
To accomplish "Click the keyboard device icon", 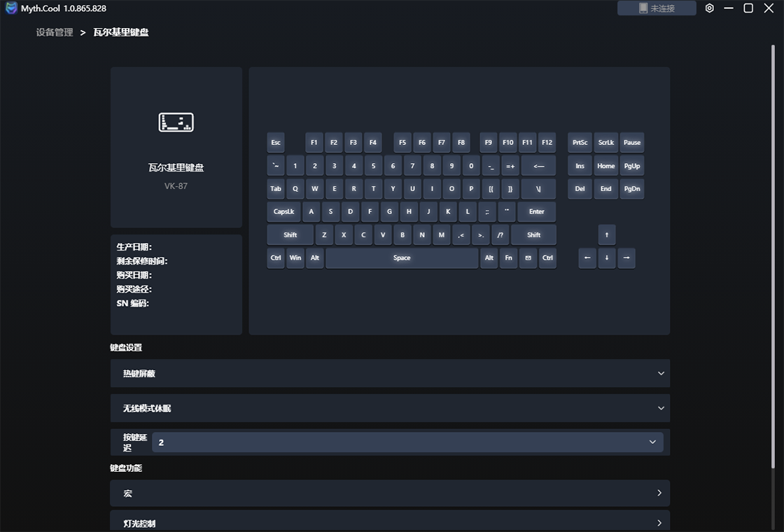I will click(x=176, y=122).
